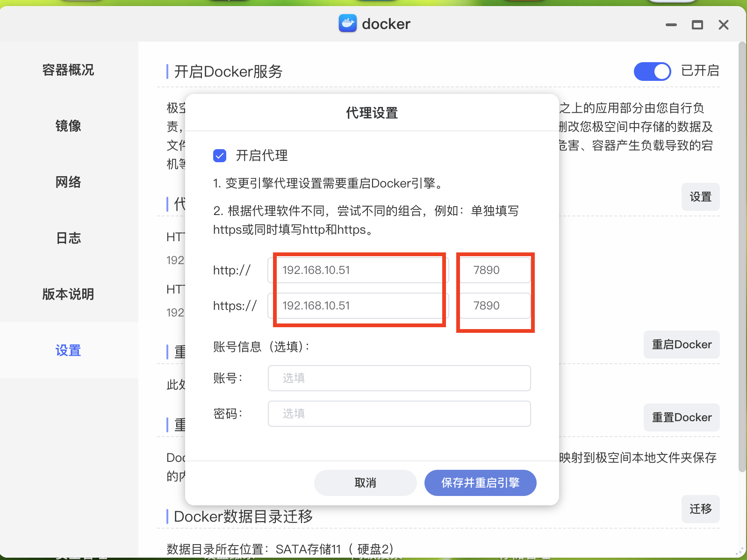747x560 pixels.
Task: Minimize the docker window
Action: (x=671, y=25)
